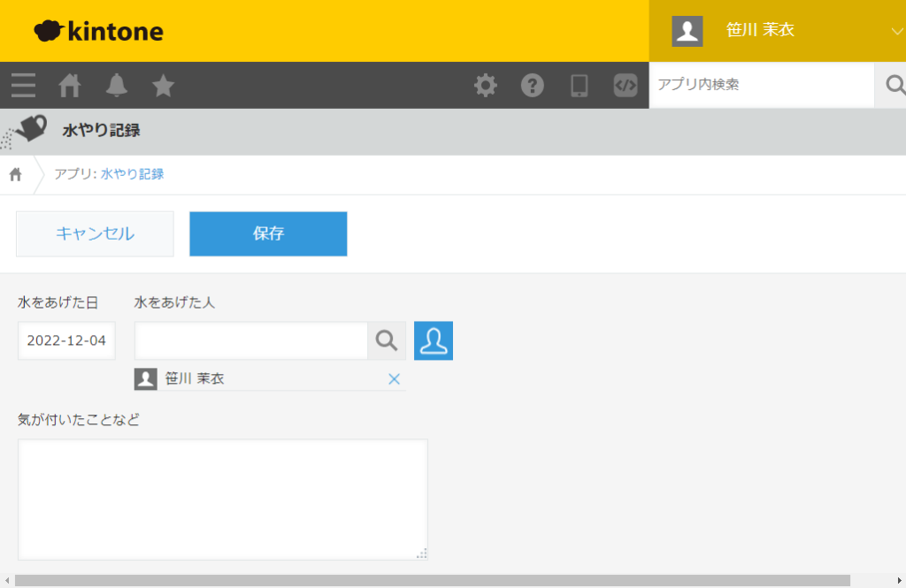Click the user avatar in header
This screenshot has width=906, height=588.
[687, 31]
